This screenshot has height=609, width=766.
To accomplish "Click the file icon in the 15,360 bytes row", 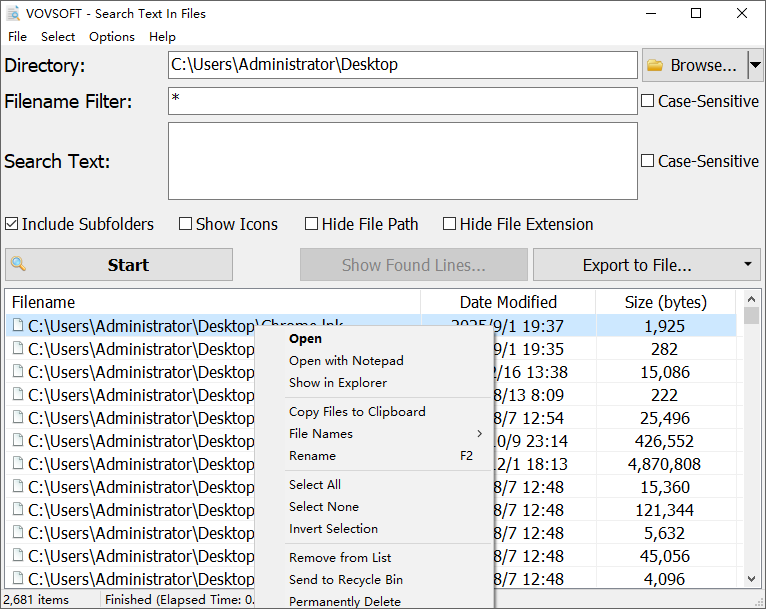I will (18, 485).
